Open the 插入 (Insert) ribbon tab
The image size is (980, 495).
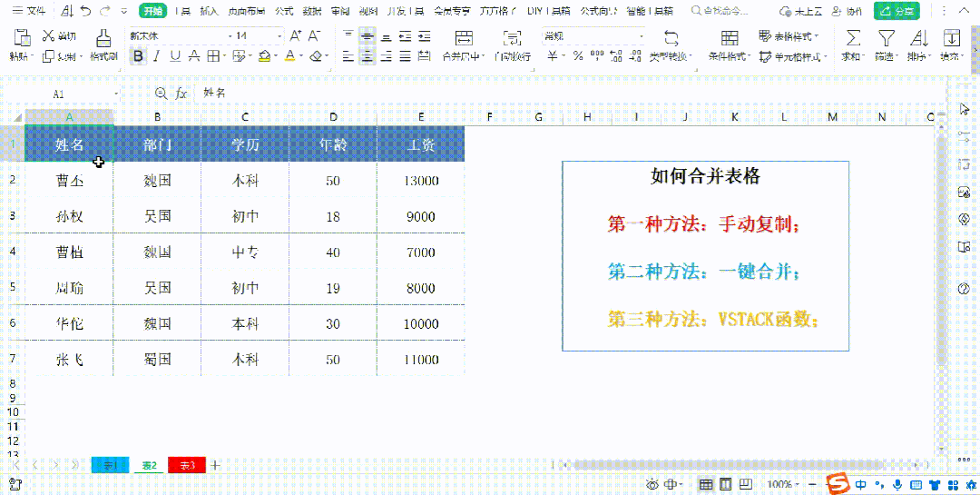point(209,11)
